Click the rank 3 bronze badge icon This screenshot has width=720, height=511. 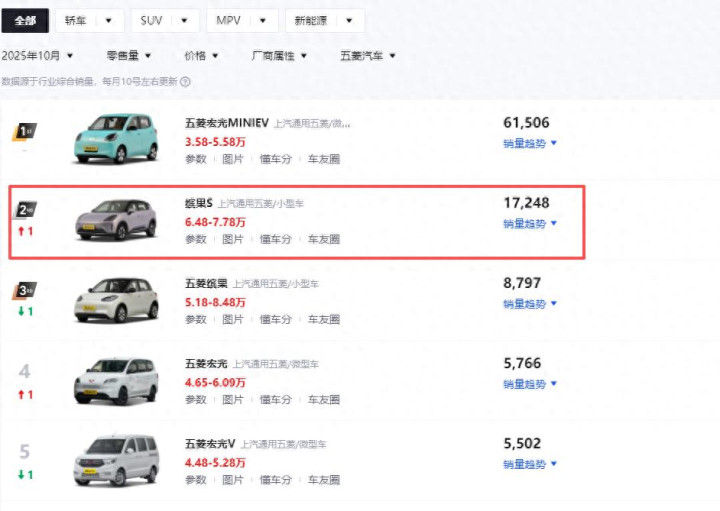tap(26, 291)
